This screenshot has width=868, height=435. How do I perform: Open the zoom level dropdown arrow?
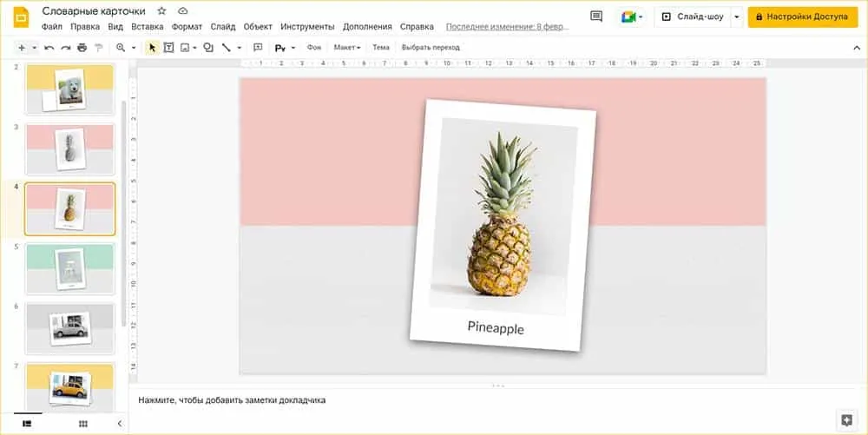(134, 48)
